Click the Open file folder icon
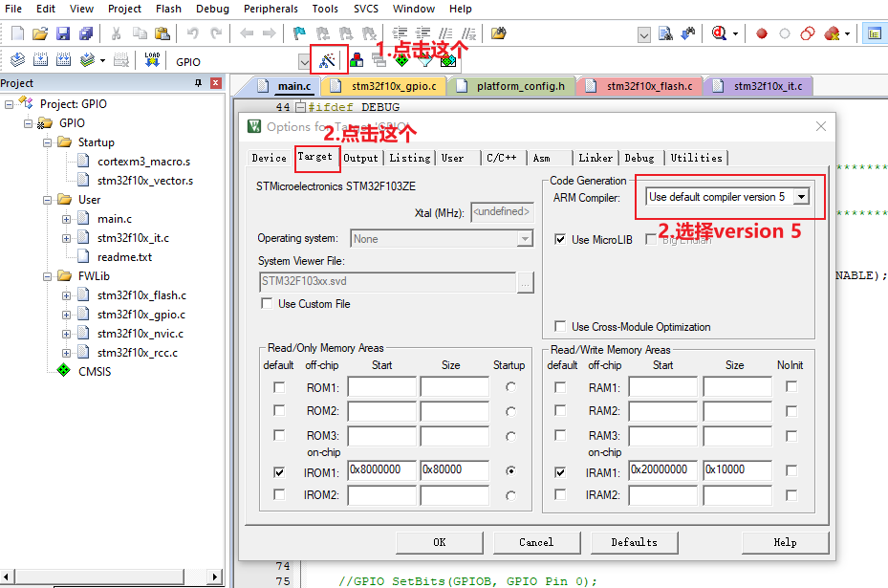The image size is (888, 588). pos(40,33)
